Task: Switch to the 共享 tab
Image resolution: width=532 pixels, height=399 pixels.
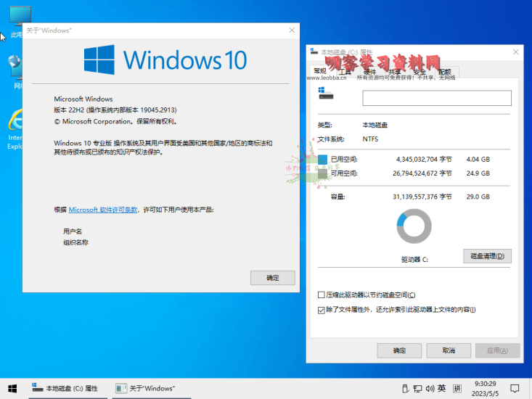Action: [x=395, y=72]
